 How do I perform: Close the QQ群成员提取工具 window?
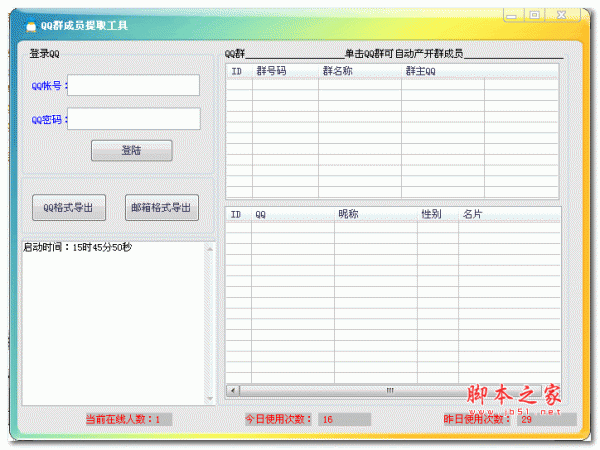click(562, 15)
